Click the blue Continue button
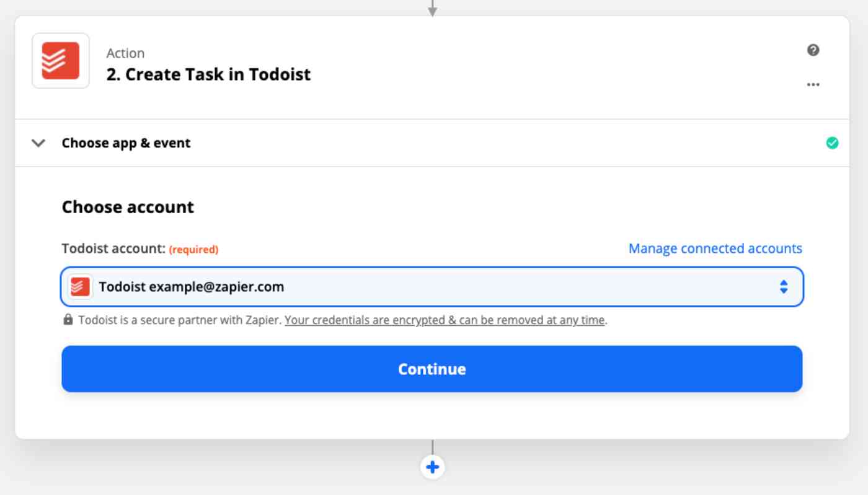 [x=432, y=369]
